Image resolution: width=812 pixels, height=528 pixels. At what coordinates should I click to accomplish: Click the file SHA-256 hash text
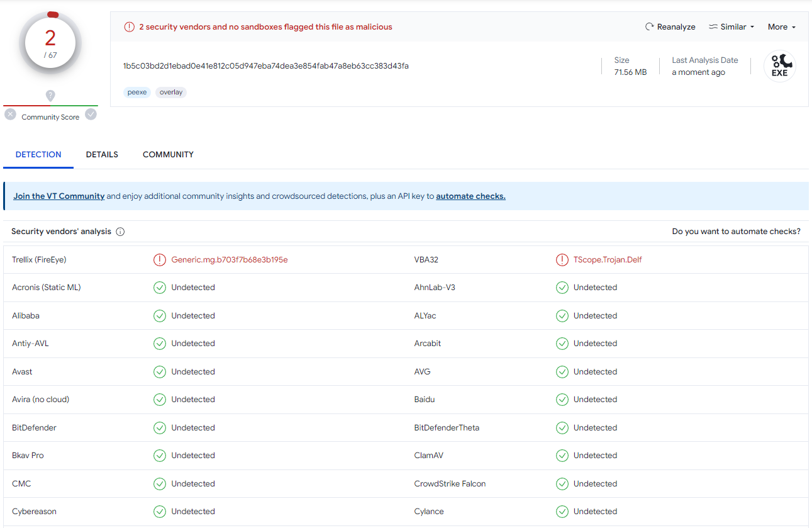266,66
